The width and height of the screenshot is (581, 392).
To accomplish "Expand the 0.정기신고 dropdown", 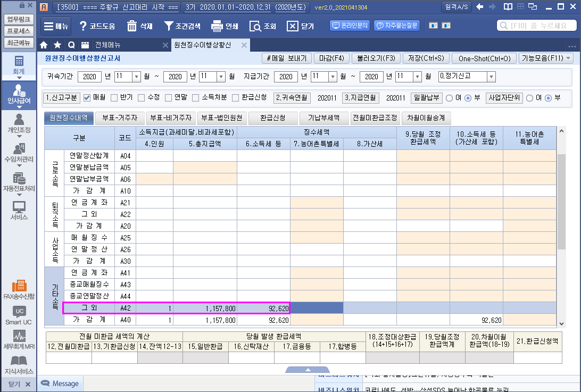I will coord(491,77).
